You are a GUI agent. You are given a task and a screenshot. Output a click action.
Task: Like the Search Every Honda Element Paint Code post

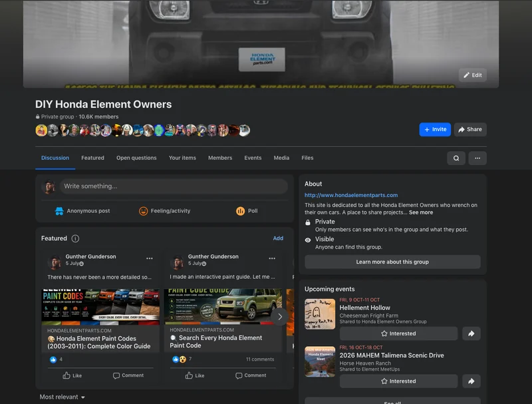195,375
